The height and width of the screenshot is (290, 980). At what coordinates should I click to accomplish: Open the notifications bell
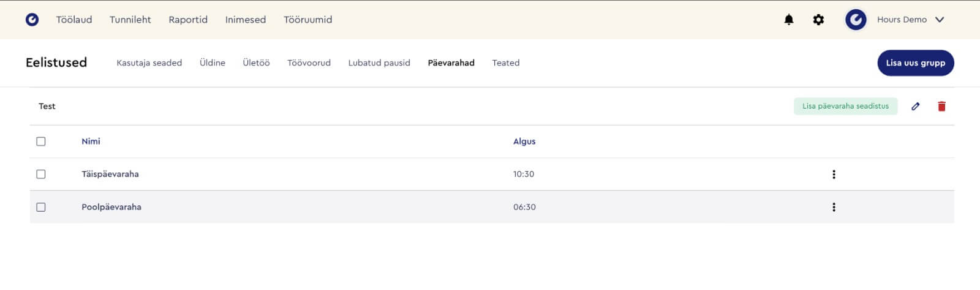pyautogui.click(x=789, y=20)
